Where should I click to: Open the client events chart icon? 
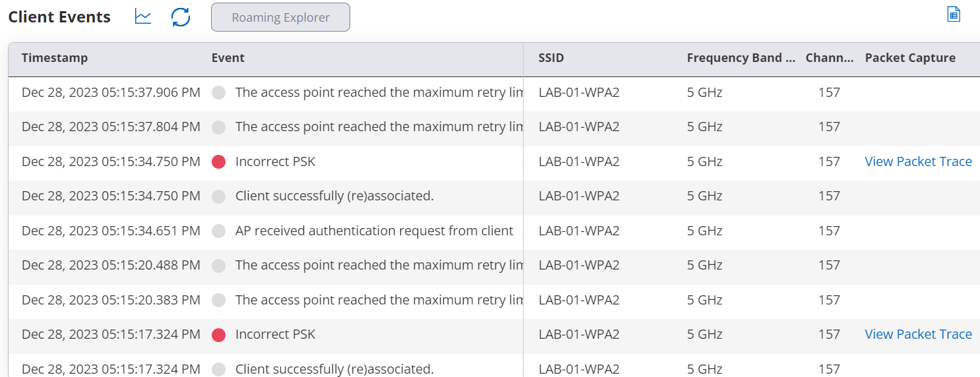(x=142, y=17)
